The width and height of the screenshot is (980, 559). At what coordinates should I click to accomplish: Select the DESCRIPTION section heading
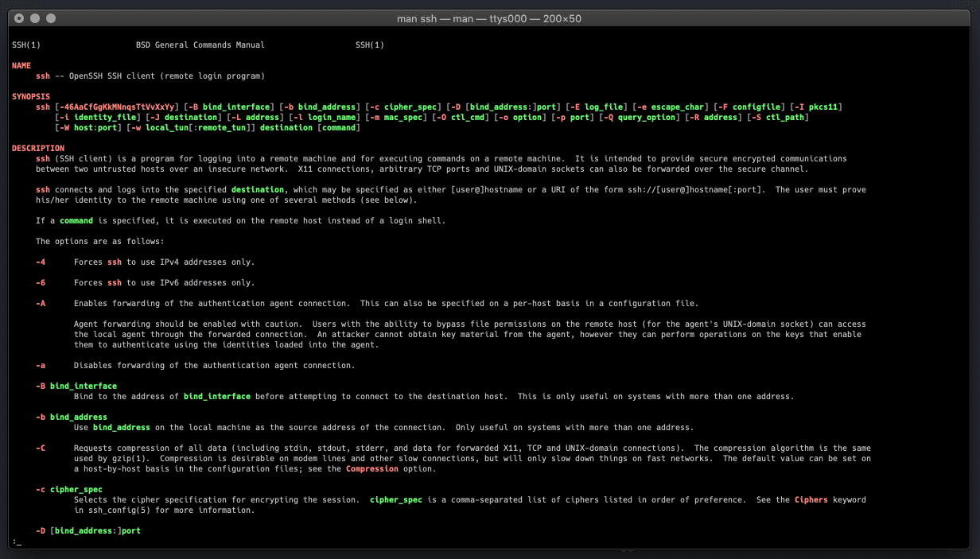(x=38, y=148)
